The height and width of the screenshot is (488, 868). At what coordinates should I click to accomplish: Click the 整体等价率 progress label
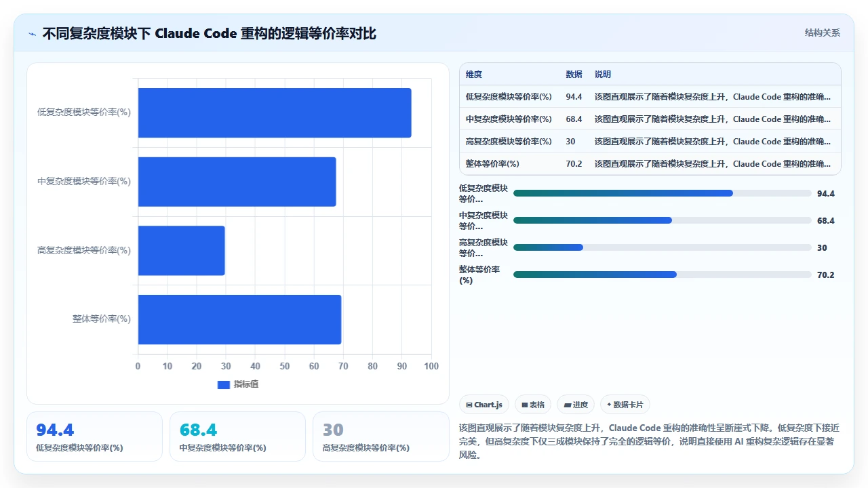[479, 274]
